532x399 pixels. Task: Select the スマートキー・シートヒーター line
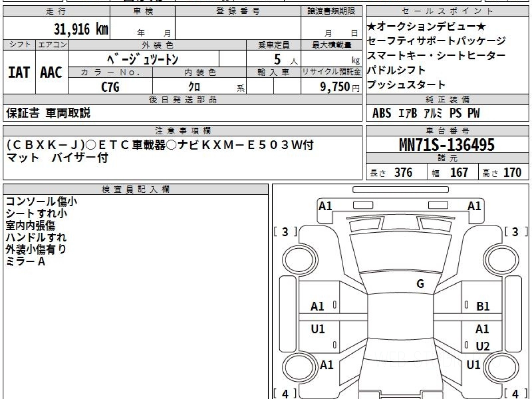[437, 56]
